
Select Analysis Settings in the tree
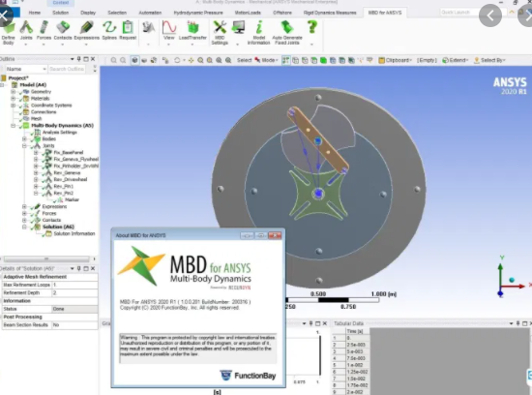coord(60,132)
